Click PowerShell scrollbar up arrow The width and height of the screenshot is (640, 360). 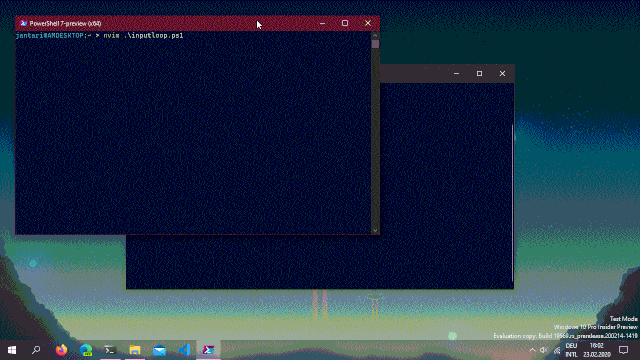coord(375,35)
